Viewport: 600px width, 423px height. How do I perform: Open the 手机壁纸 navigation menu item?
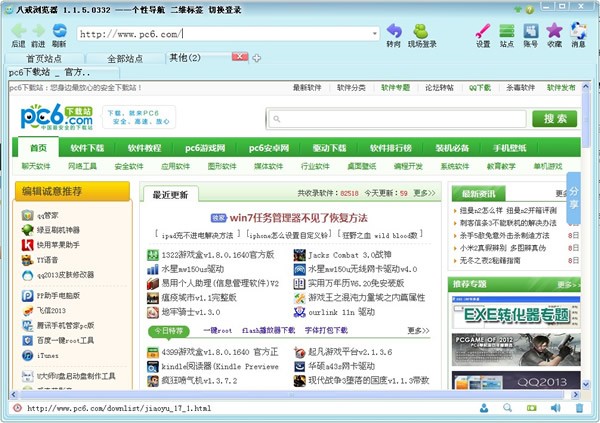(510, 148)
